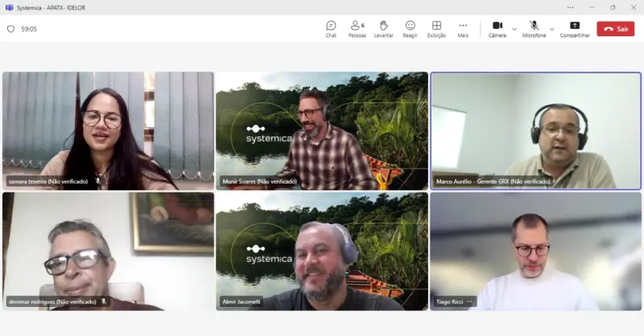Select Marco Aurélio's video tile

point(535,129)
